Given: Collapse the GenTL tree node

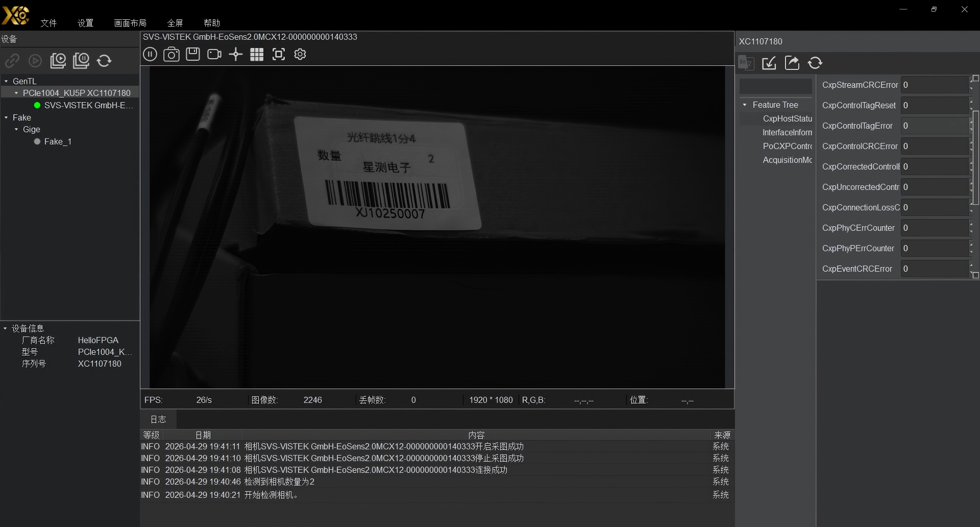Looking at the screenshot, I should pyautogui.click(x=6, y=81).
